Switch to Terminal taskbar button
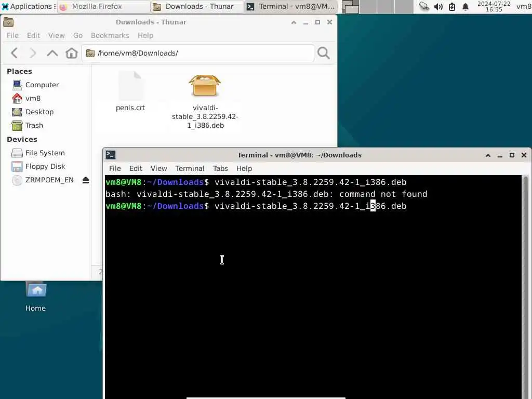Screen dimensions: 532x399 tap(290, 6)
